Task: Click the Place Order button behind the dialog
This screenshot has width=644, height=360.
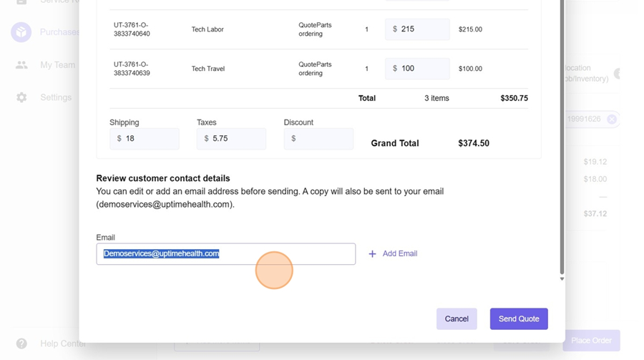Action: [x=591, y=341]
